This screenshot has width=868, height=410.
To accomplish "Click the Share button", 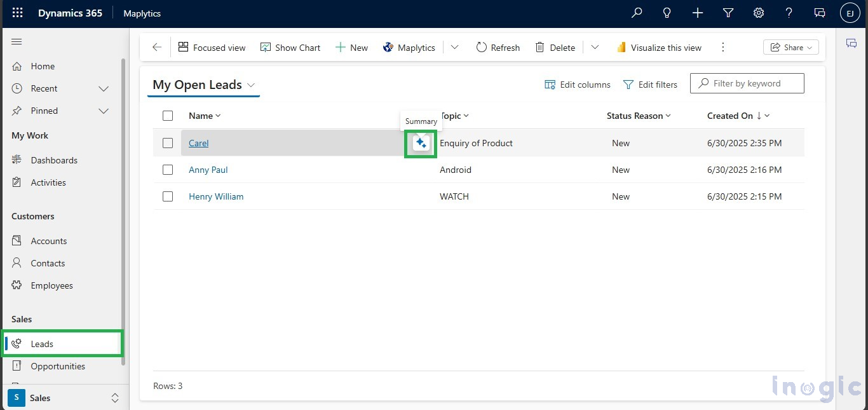I will point(791,47).
